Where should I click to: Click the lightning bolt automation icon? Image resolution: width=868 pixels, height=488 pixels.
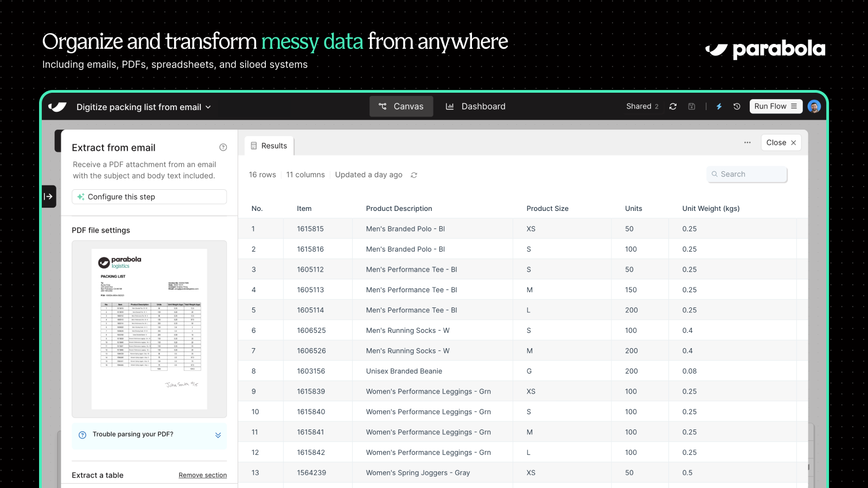click(719, 106)
